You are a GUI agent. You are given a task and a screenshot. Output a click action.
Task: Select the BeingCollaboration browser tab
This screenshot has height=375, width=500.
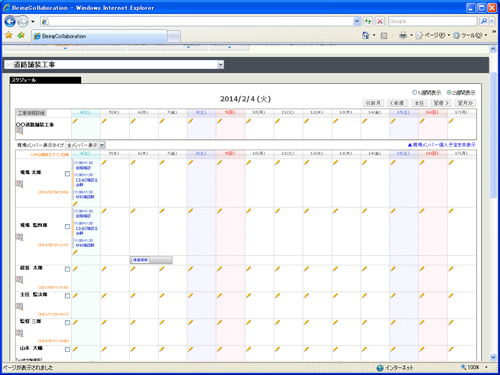[x=99, y=36]
